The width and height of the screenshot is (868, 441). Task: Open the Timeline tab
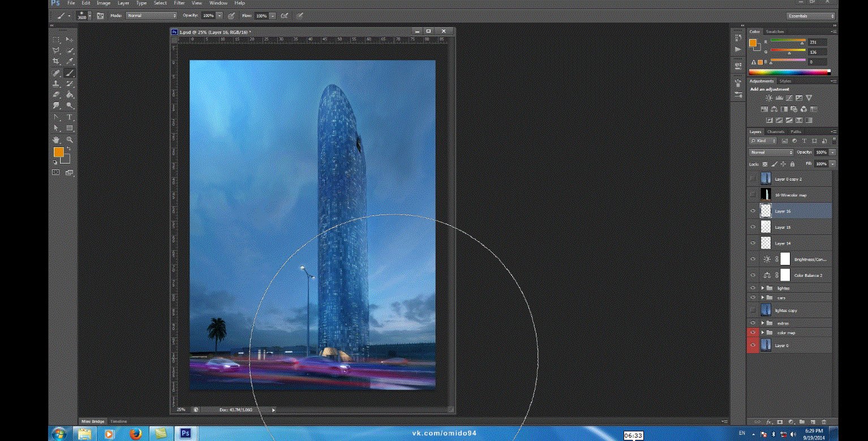tap(118, 421)
